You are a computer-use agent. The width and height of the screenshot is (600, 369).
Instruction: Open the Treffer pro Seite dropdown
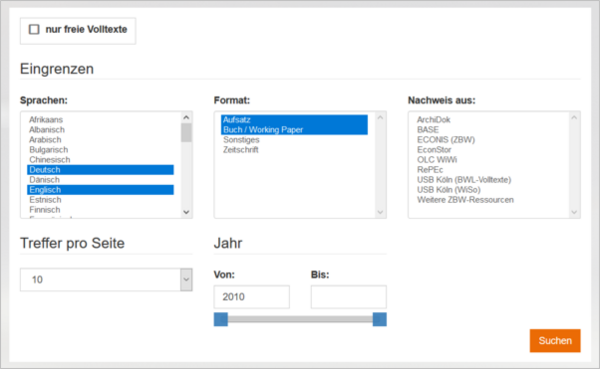click(x=106, y=280)
